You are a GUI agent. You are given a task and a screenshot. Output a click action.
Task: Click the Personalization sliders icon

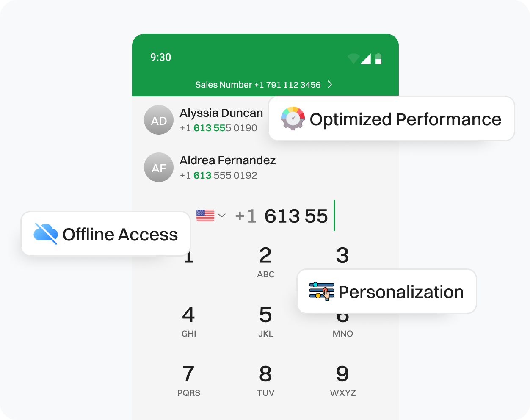click(x=320, y=291)
